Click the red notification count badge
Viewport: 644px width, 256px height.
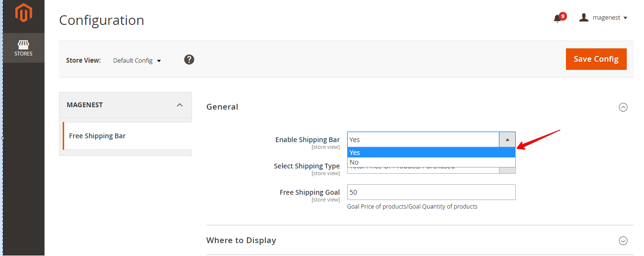click(563, 16)
